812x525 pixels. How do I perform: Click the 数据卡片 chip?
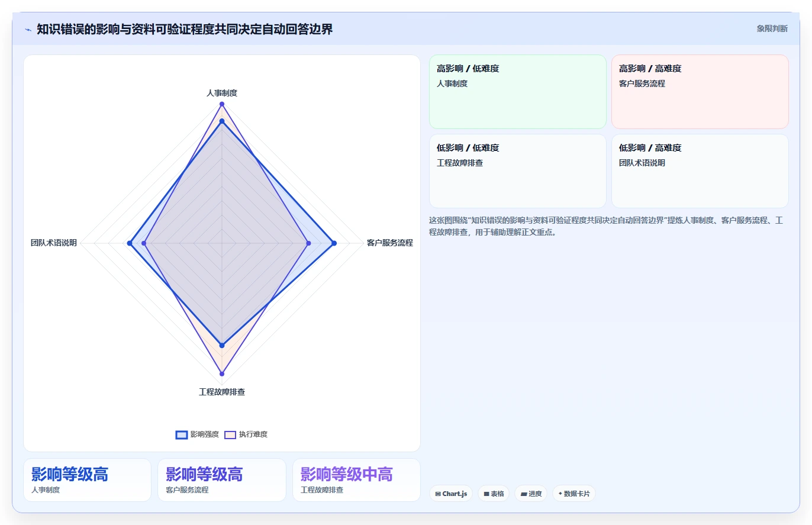[573, 494]
